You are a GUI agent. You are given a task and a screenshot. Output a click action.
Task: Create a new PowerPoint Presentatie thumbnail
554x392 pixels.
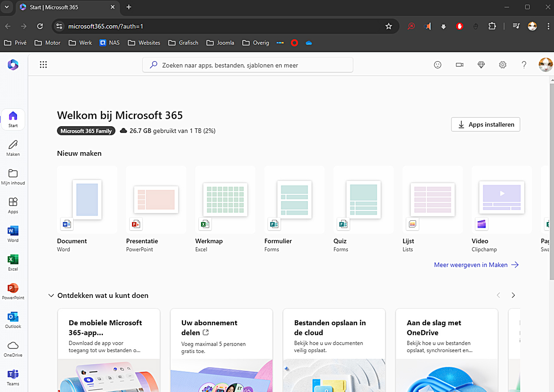pyautogui.click(x=156, y=200)
